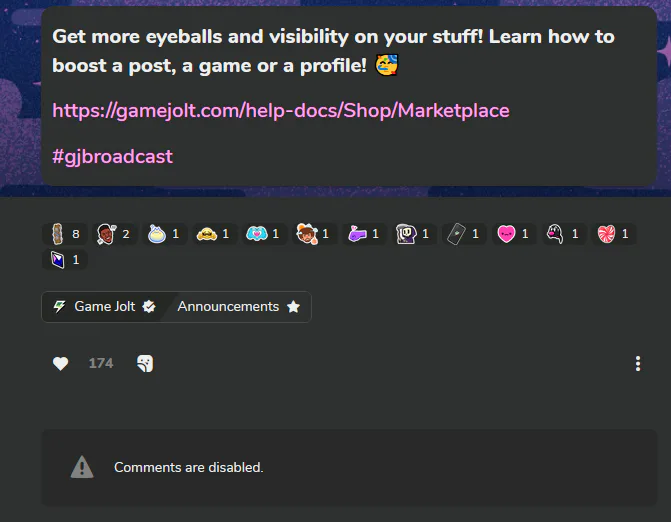Click the rope sticker reaction with count 8
The image size is (671, 522).
tap(65, 234)
